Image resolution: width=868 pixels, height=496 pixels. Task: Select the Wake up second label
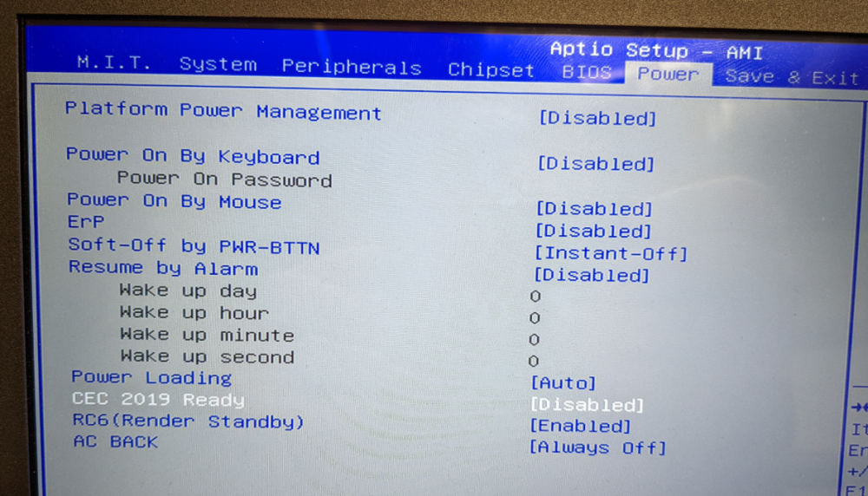click(207, 356)
